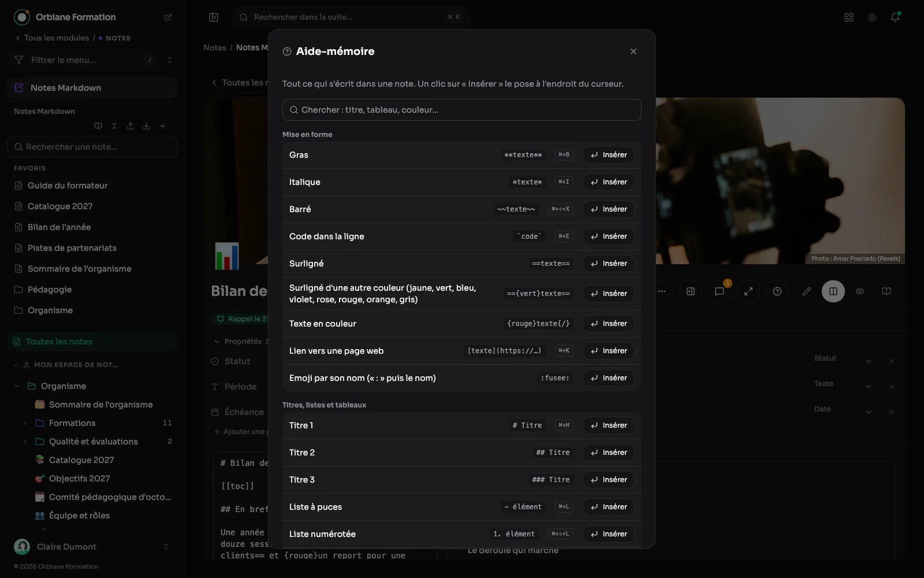
Task: Click the open-in-new-window icon next to Orbiane Formation
Action: 168,17
